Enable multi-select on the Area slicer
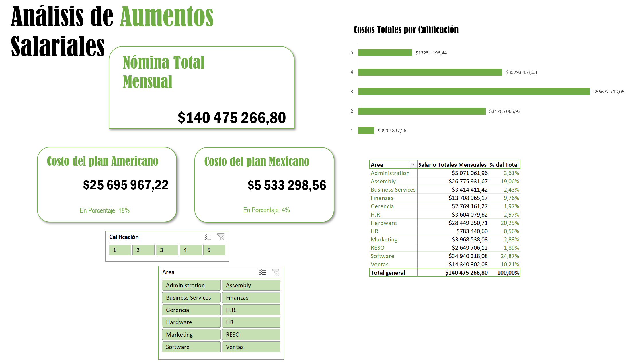Screen dimensions: 634x364 coord(262,272)
